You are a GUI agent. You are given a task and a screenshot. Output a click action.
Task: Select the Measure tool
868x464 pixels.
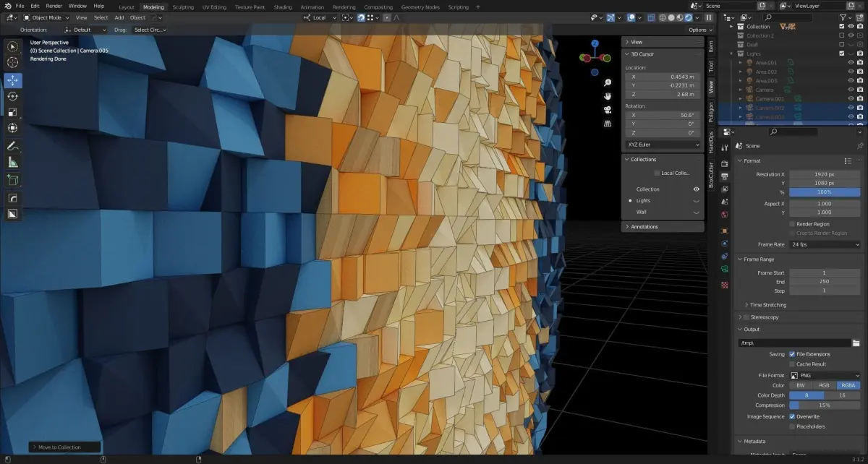(x=13, y=163)
